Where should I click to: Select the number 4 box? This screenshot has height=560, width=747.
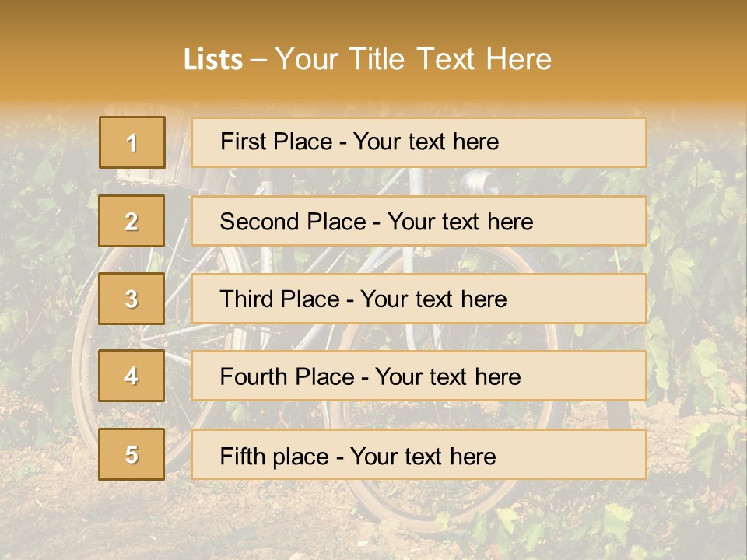(132, 376)
